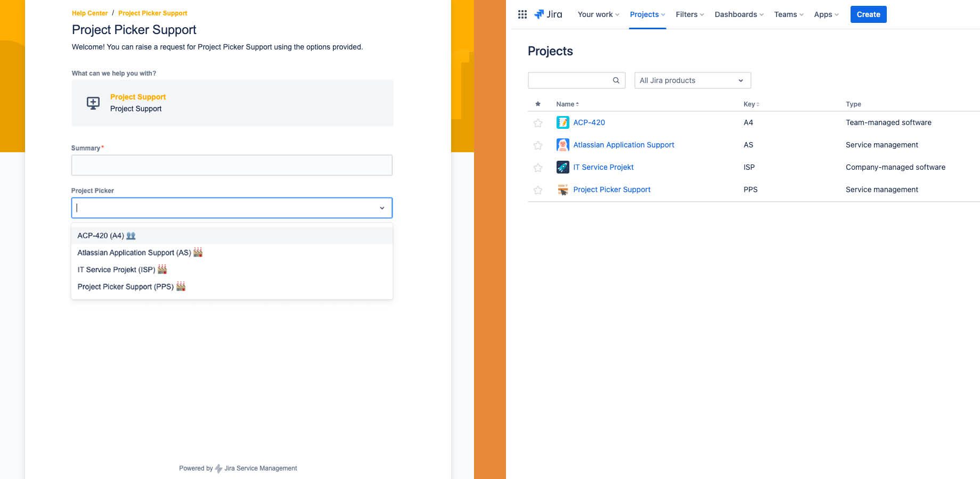This screenshot has width=980, height=479.
Task: Open the ACP-420 project link
Action: point(589,122)
